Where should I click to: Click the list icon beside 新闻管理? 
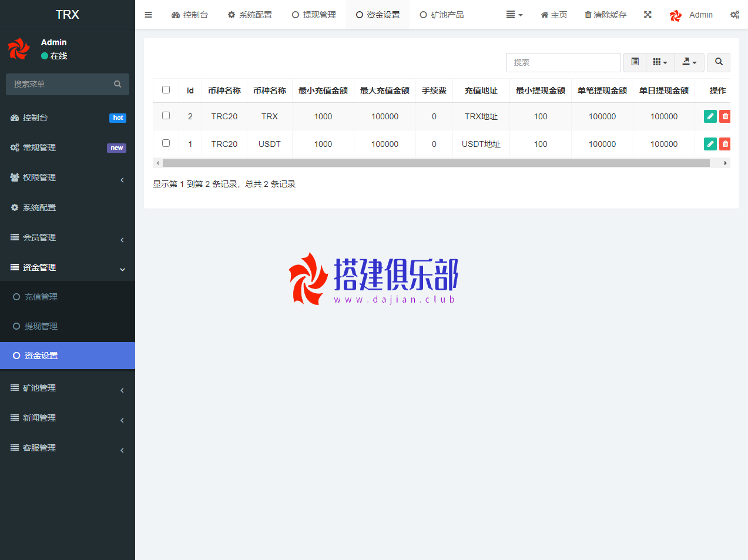click(15, 418)
